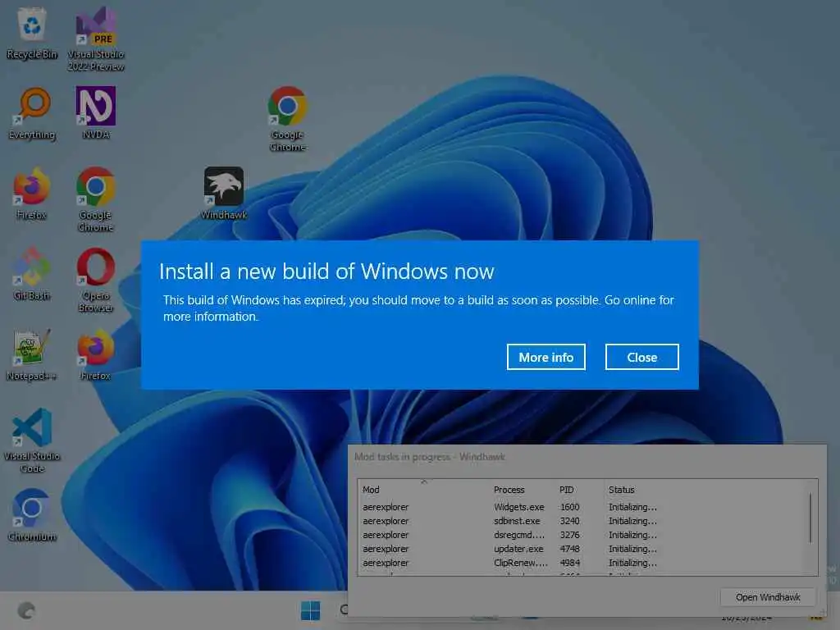Select the Everything search icon
Viewport: 840px width, 630px height.
(x=32, y=113)
